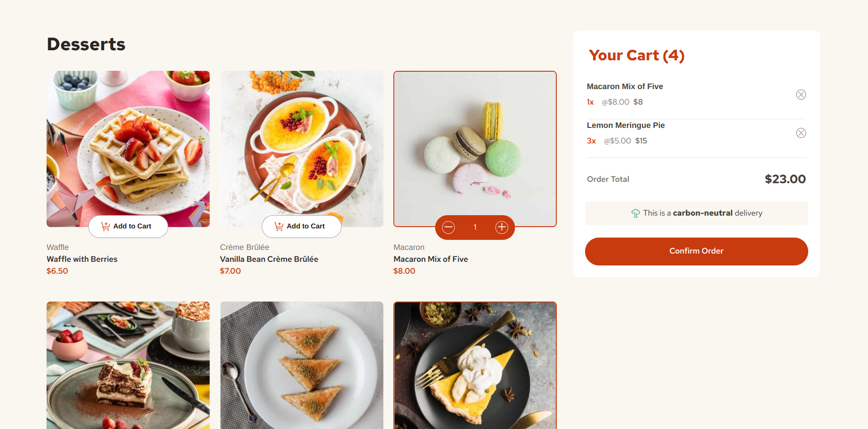
Task: Click the Waffle with Berries product title
Action: tap(82, 259)
